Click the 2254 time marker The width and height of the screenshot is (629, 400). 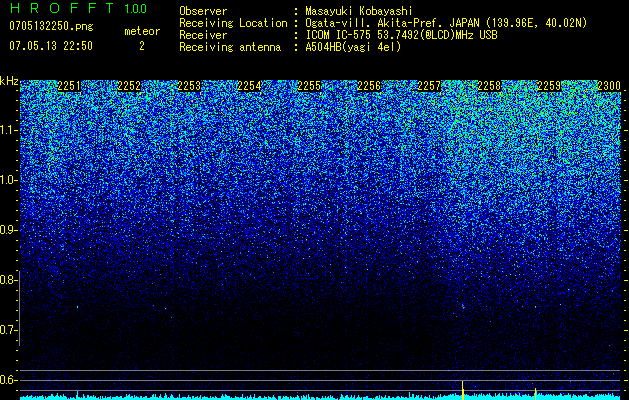click(x=249, y=86)
